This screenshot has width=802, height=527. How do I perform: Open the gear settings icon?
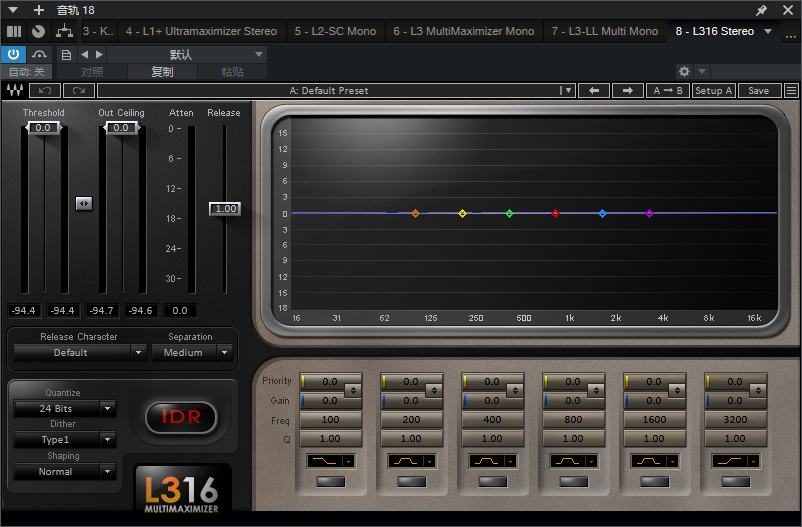(684, 71)
